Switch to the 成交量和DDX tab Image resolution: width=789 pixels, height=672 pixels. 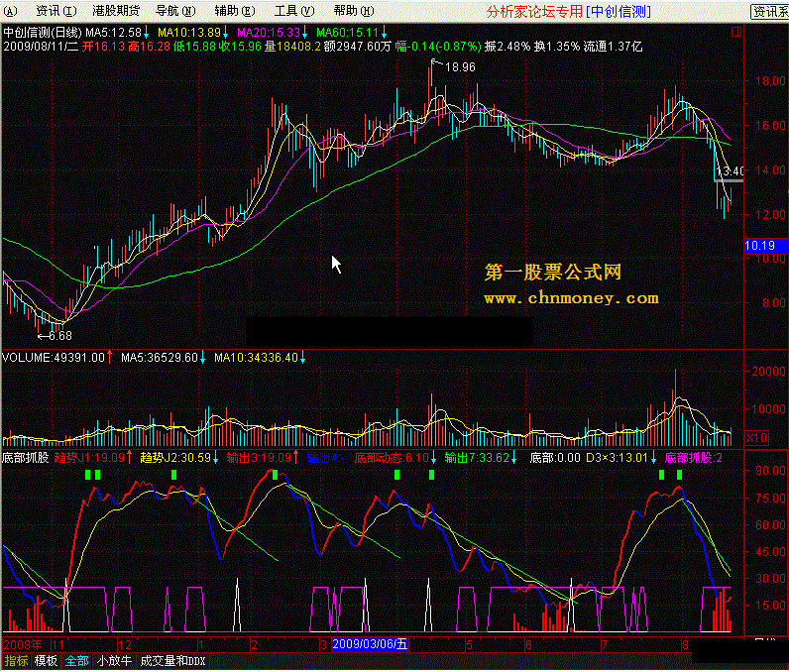click(172, 660)
